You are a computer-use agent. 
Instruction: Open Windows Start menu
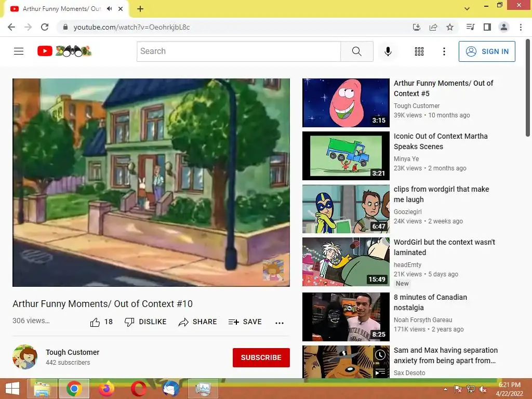point(12,389)
